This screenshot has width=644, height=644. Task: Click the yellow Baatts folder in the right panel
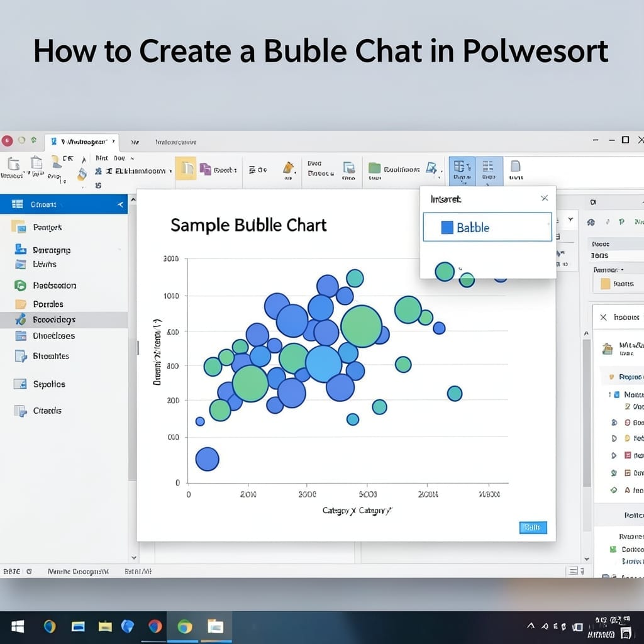point(606,284)
